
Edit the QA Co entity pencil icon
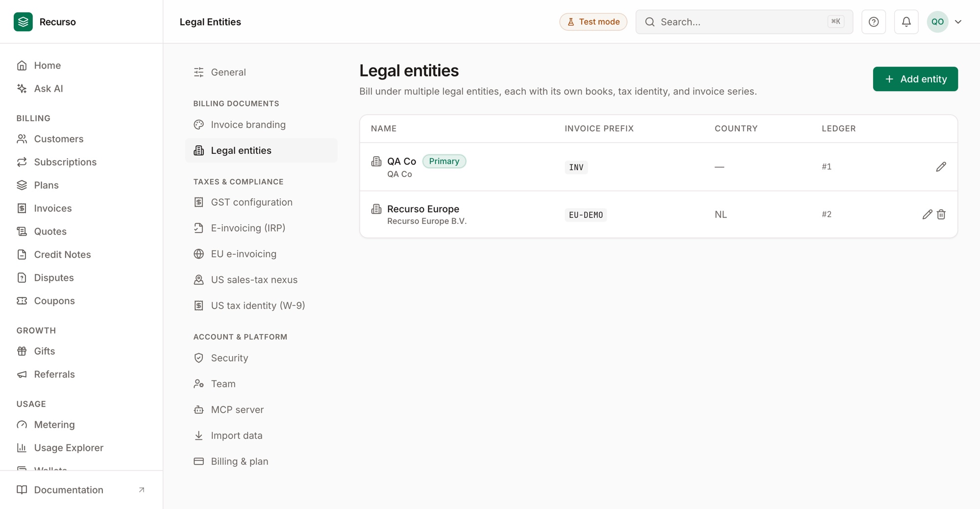coord(941,167)
